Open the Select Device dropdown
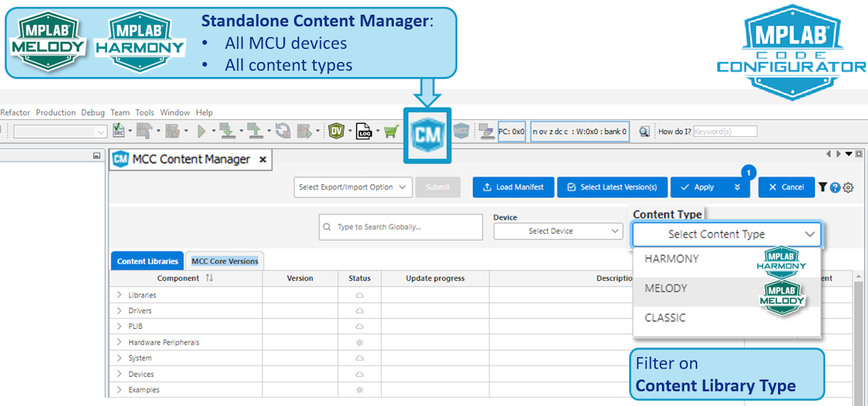 (x=557, y=231)
